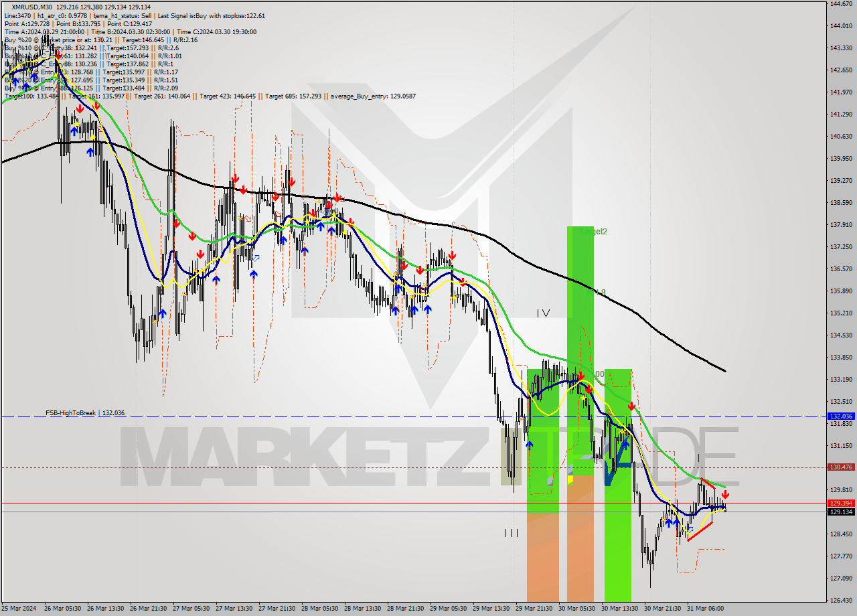The image size is (857, 616).
Task: Click the 25 Mar 2024 date label
Action: coord(19,609)
